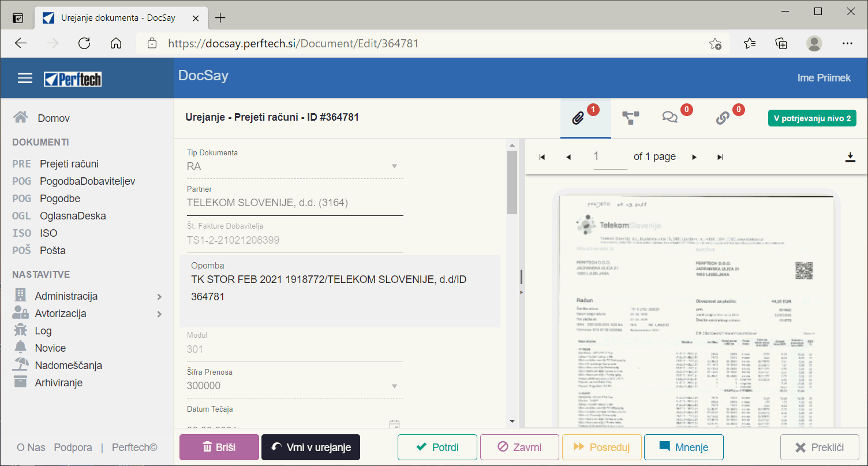Viewport: 868px width, 466px height.
Task: Click the Administracija building icon
Action: pos(20,295)
